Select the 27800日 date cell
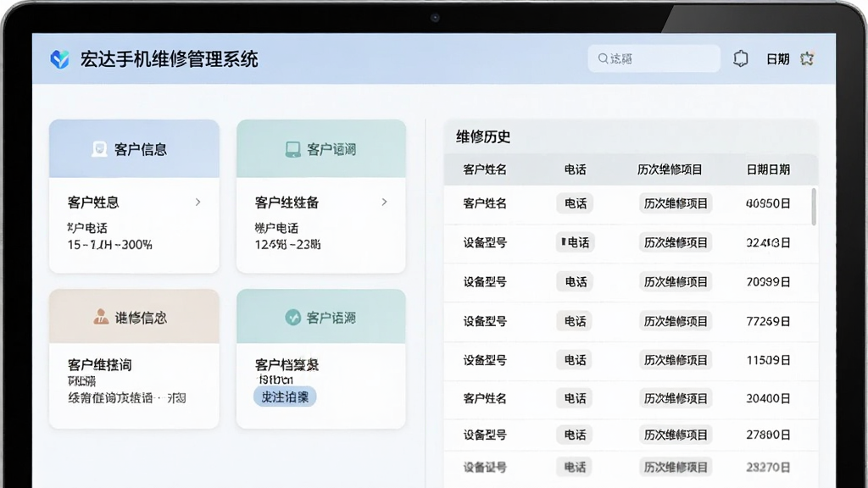The width and height of the screenshot is (868, 488). tap(768, 435)
